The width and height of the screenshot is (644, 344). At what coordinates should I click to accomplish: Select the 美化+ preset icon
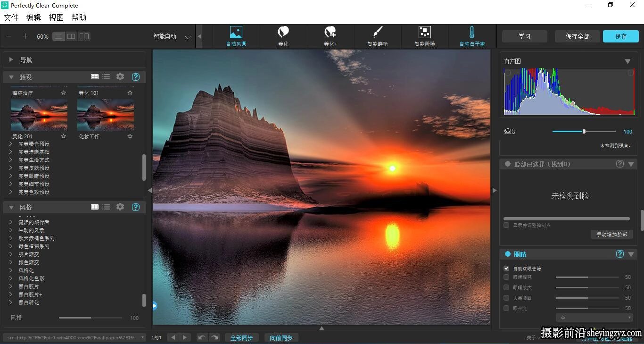(330, 32)
